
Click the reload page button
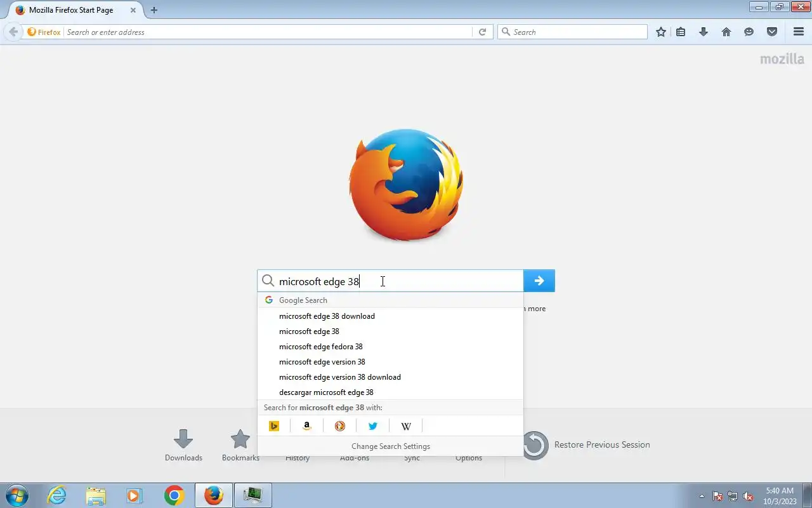coord(482,32)
